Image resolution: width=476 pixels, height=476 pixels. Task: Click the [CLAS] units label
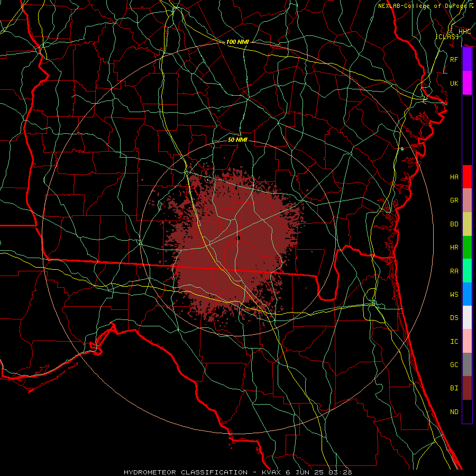point(447,36)
